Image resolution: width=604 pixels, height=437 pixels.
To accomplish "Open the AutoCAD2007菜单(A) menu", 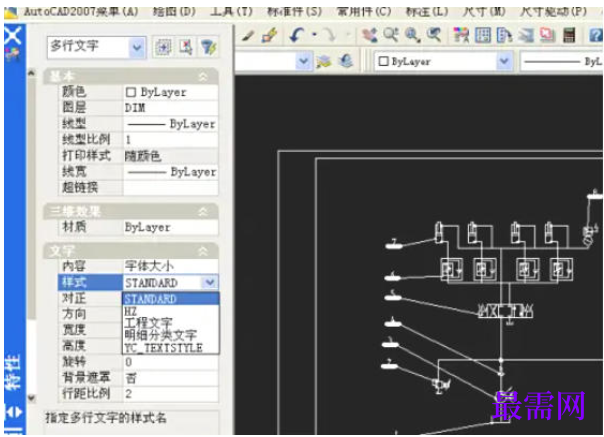I will [x=81, y=11].
